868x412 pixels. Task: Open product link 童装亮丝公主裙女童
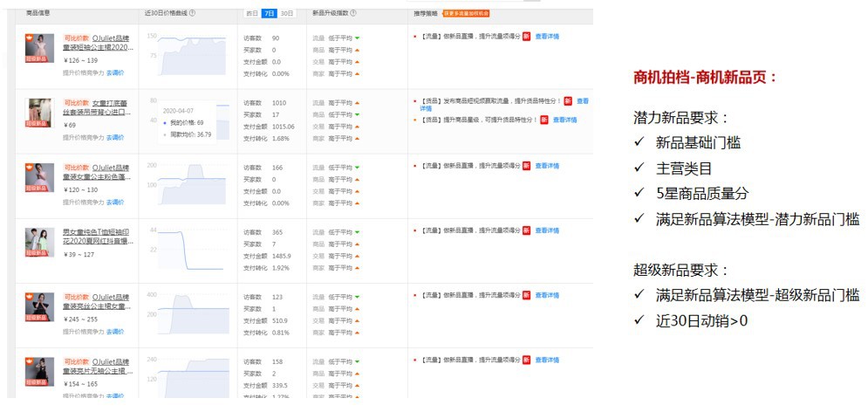98,302
